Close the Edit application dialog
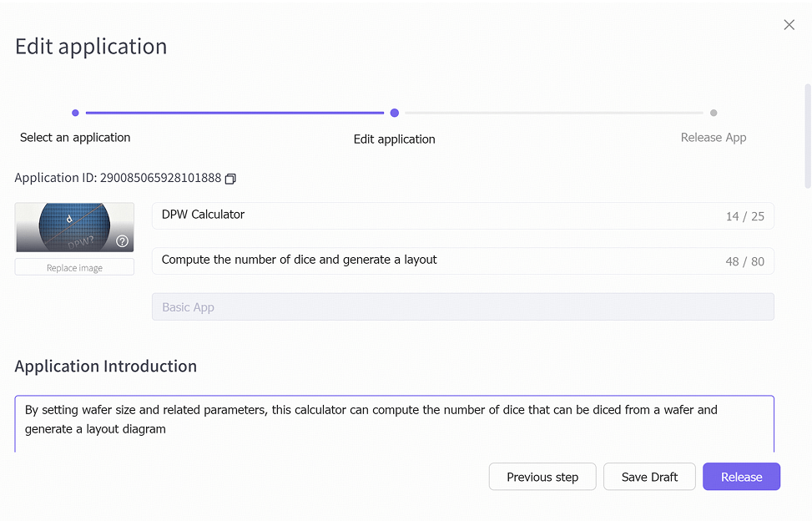The width and height of the screenshot is (812, 521). point(789,25)
